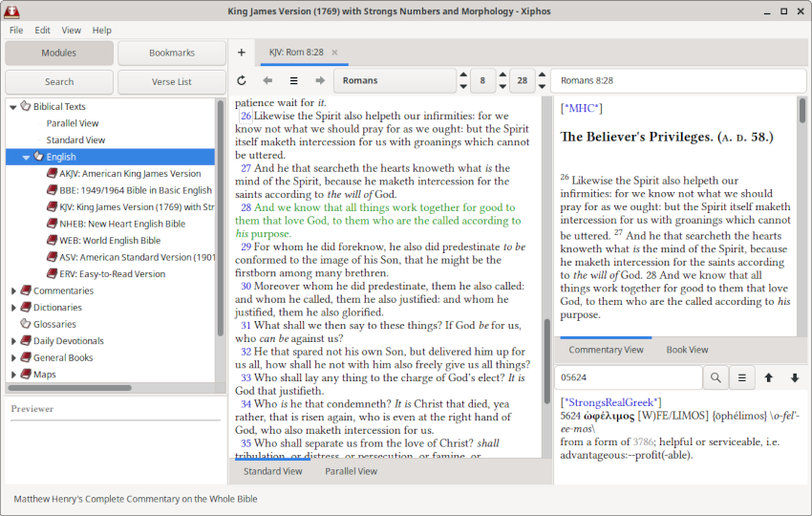Click the ASV module book icon

coord(52,257)
